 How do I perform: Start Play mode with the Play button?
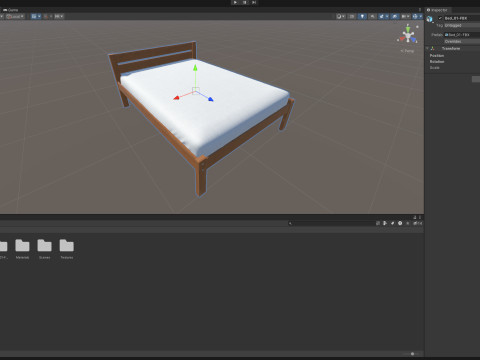235,2
